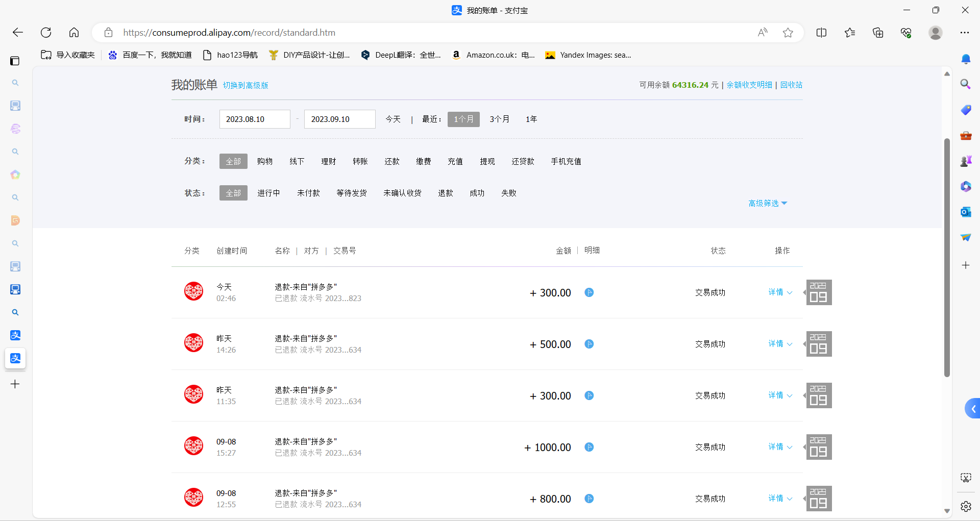Click scrollbar down arrow
980x521 pixels.
tap(947, 511)
